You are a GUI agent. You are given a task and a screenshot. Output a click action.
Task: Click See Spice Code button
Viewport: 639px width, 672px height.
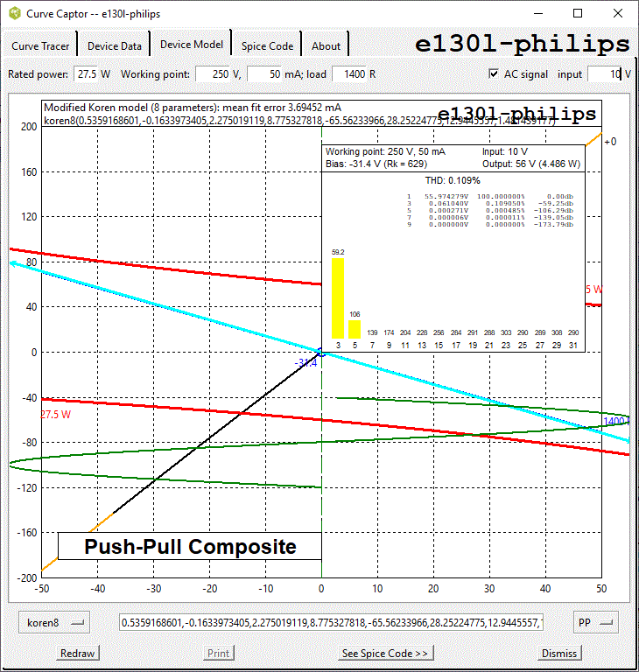(385, 653)
